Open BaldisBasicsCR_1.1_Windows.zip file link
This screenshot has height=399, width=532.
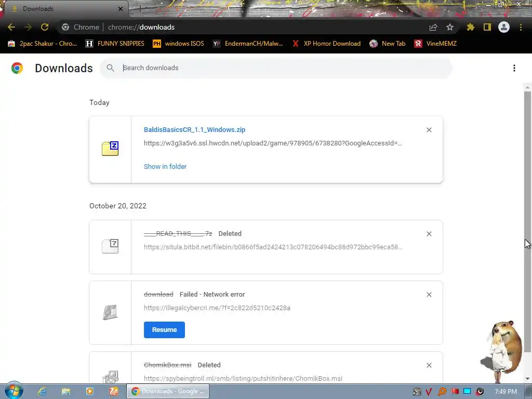(194, 129)
